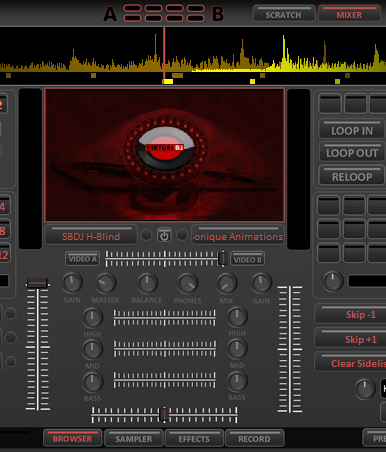Toggle round button left of power icon
The width and height of the screenshot is (386, 452).
[x=146, y=235]
